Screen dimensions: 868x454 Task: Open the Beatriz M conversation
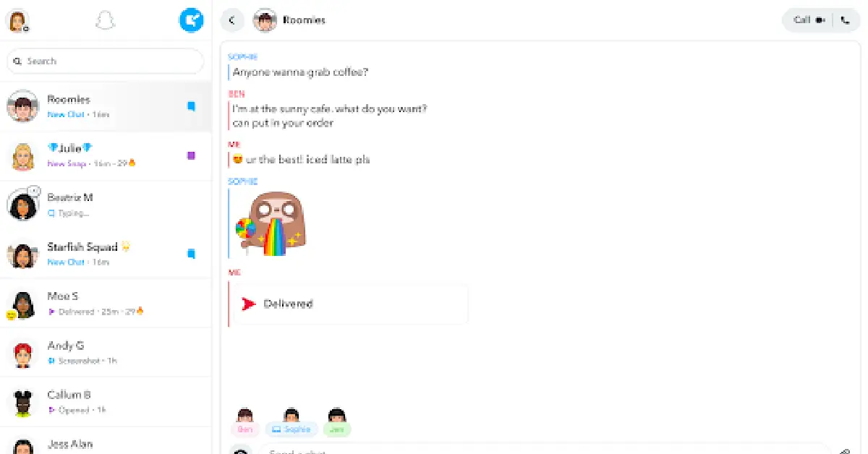click(106, 205)
